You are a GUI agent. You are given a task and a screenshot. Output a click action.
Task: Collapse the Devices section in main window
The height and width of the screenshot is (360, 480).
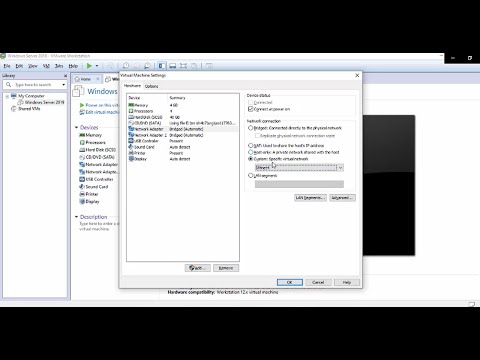pos(76,127)
